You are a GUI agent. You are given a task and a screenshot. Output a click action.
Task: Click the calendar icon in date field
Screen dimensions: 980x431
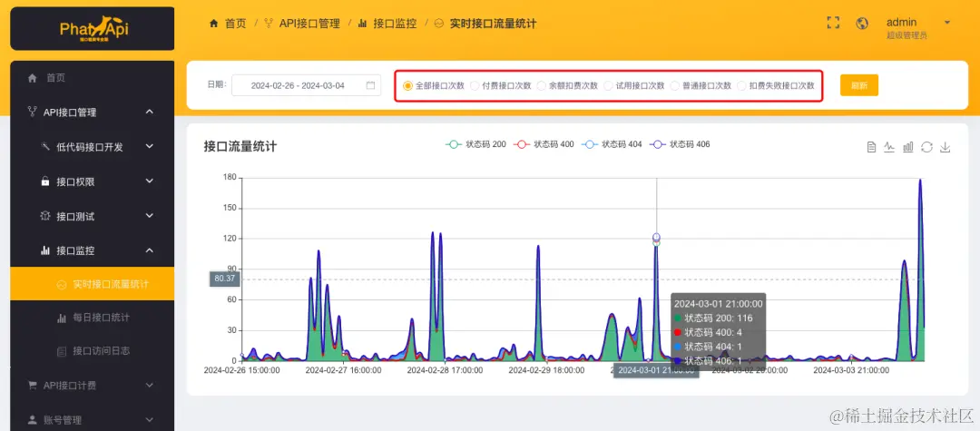tap(370, 85)
